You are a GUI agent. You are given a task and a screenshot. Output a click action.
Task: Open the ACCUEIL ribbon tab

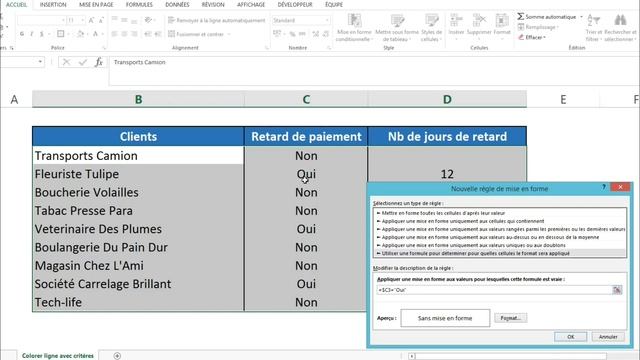coord(16,4)
